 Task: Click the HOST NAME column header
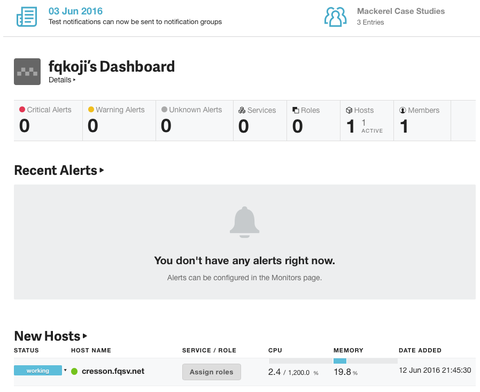coord(91,350)
